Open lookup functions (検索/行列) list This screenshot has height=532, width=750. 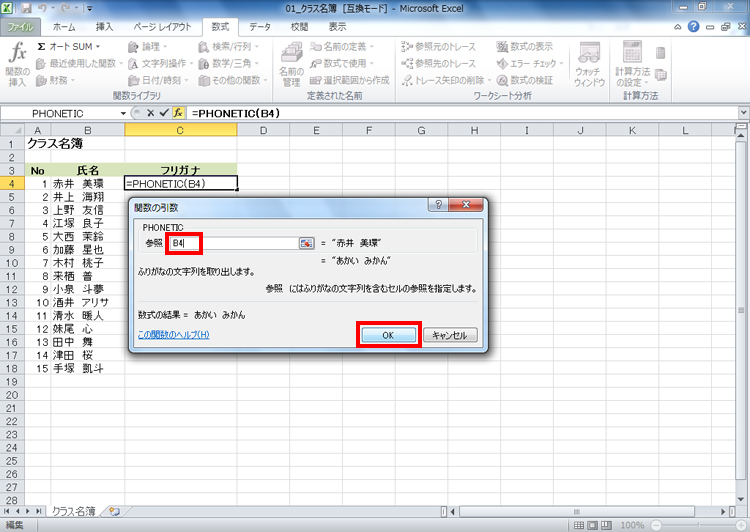[x=229, y=46]
